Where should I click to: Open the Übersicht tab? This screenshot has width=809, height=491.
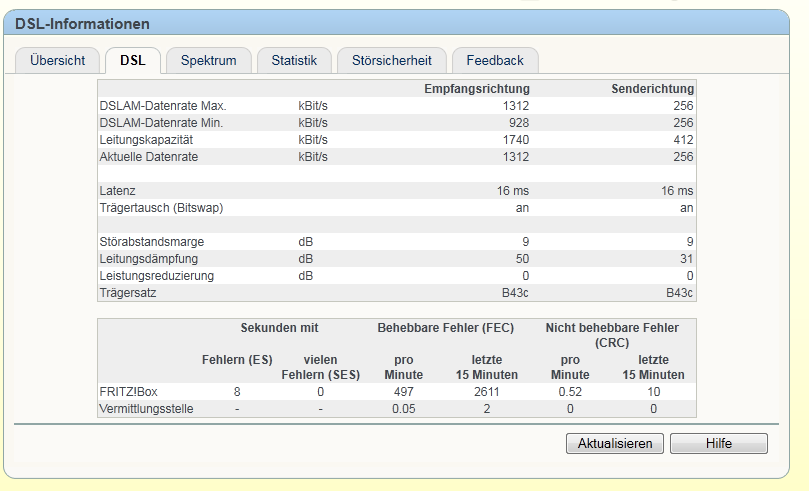click(57, 60)
